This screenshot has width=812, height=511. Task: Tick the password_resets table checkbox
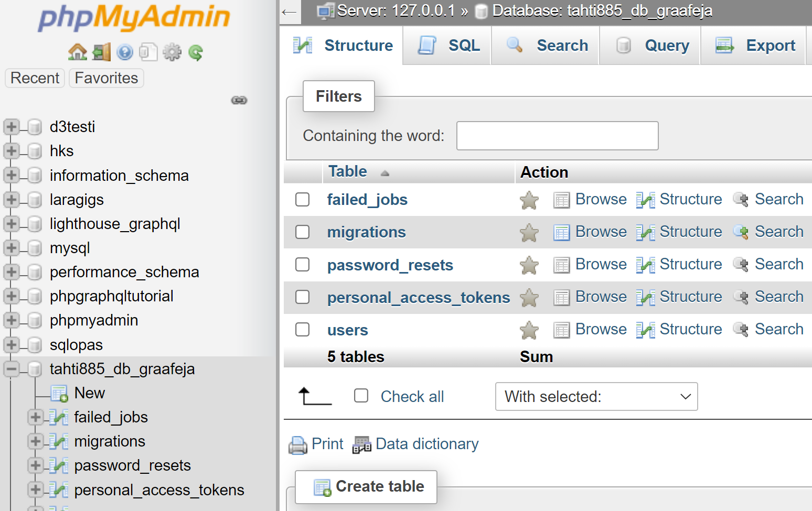[303, 265]
